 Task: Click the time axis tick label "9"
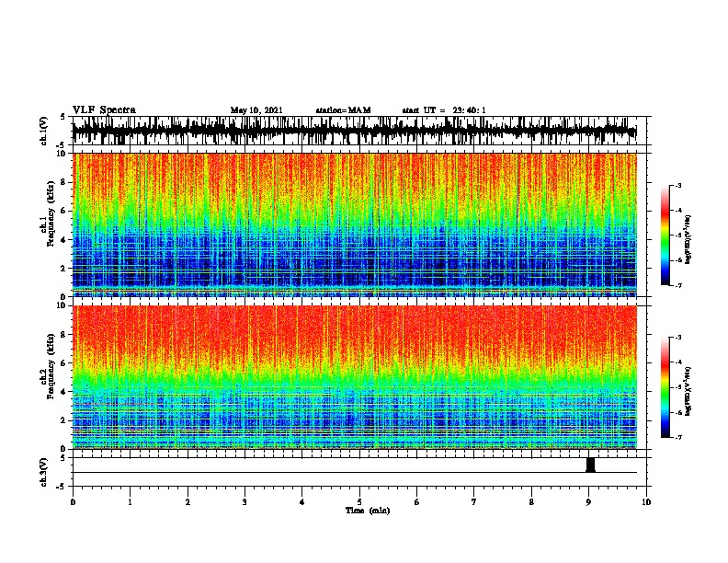point(588,501)
